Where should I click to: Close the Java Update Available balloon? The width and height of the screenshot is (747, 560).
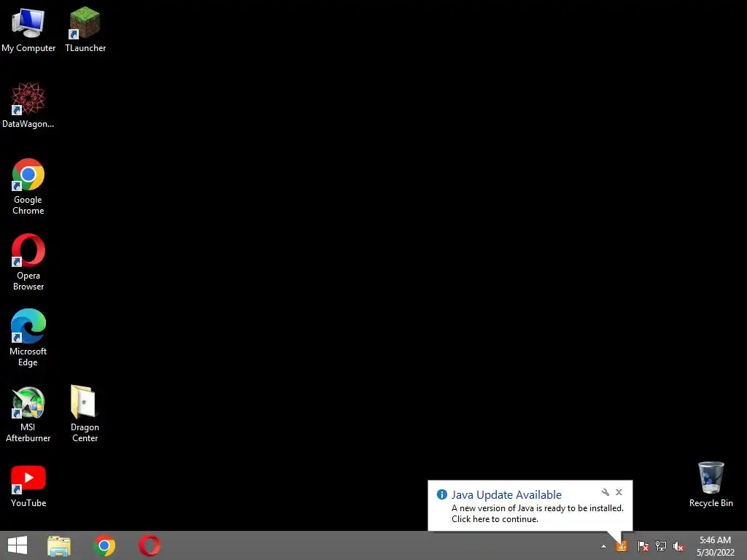[x=619, y=492]
